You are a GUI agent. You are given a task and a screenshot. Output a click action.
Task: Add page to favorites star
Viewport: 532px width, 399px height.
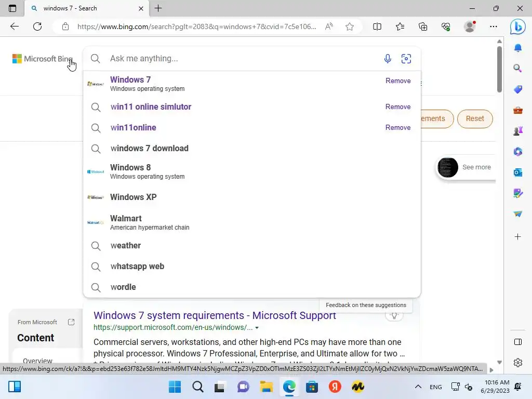350,26
